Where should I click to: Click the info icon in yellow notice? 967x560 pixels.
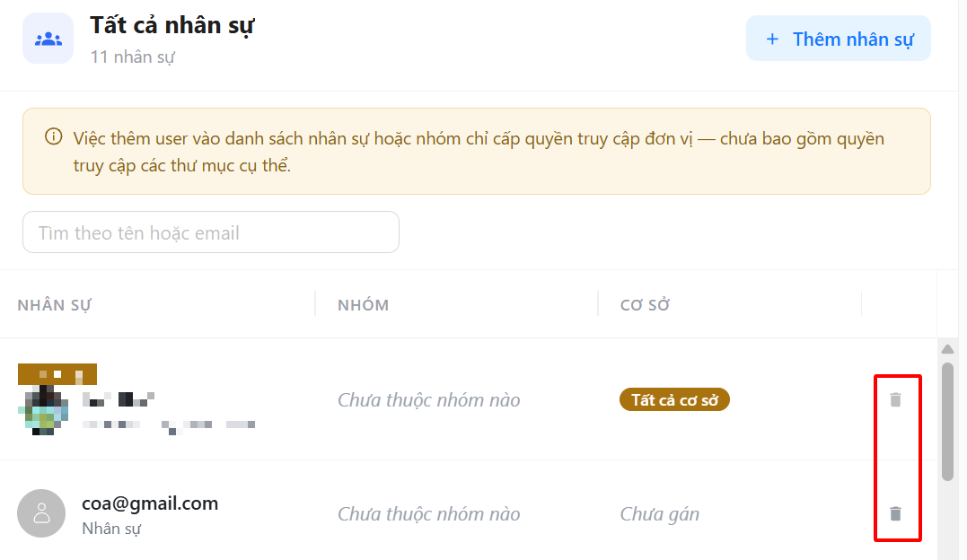(x=54, y=137)
